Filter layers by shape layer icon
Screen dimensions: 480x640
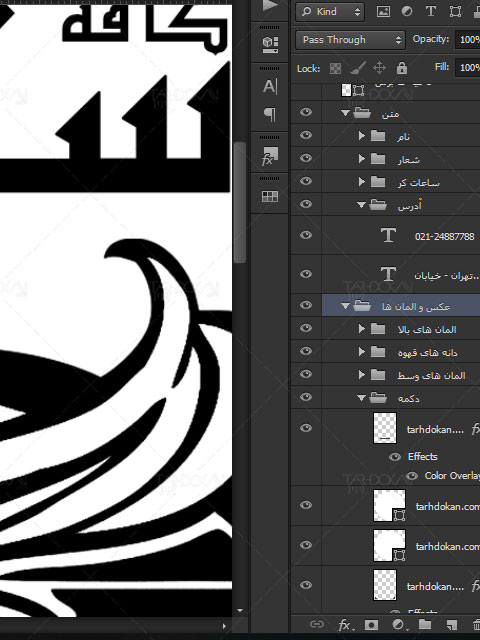[455, 12]
